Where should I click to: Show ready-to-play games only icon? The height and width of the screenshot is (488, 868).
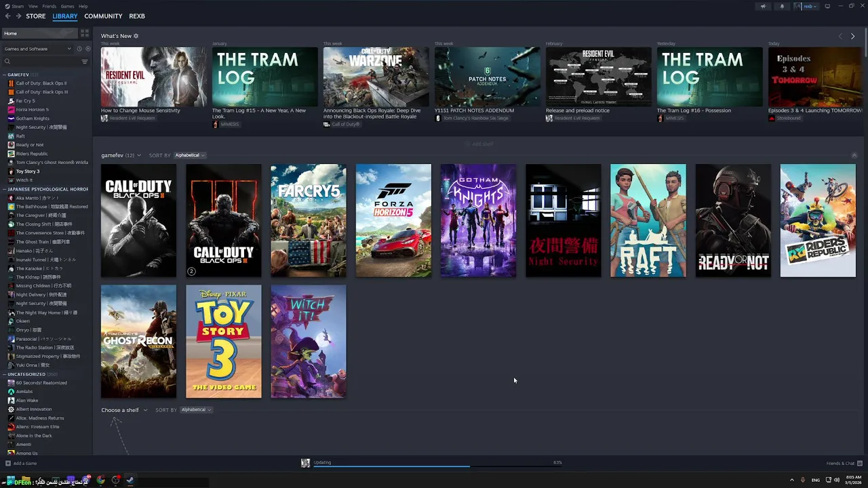[x=87, y=49]
